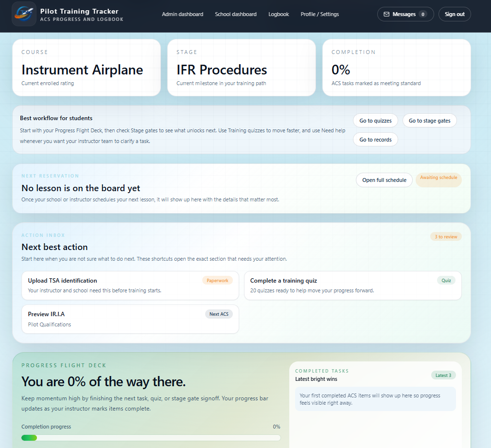Screen dimensions: 491x448
Task: Click the Sign out button
Action: click(x=455, y=14)
